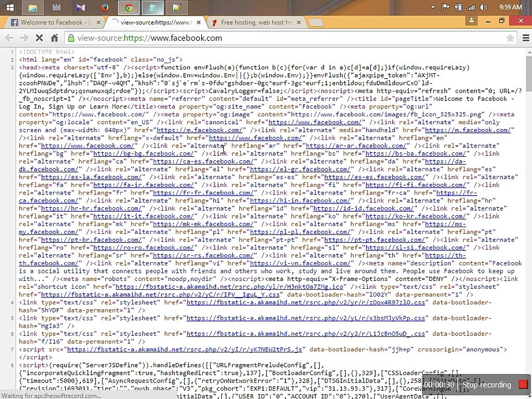Open Chrome hamburger menu

[526, 38]
